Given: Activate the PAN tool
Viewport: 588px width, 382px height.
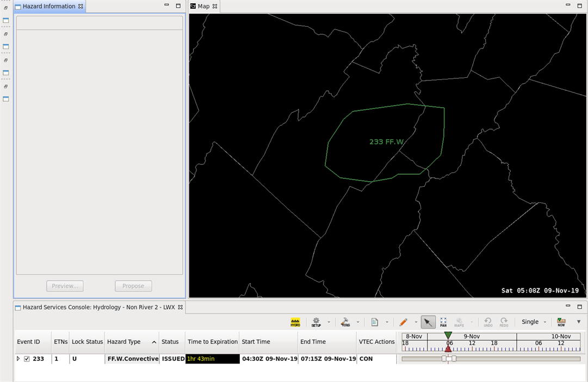Looking at the screenshot, I should pyautogui.click(x=443, y=322).
